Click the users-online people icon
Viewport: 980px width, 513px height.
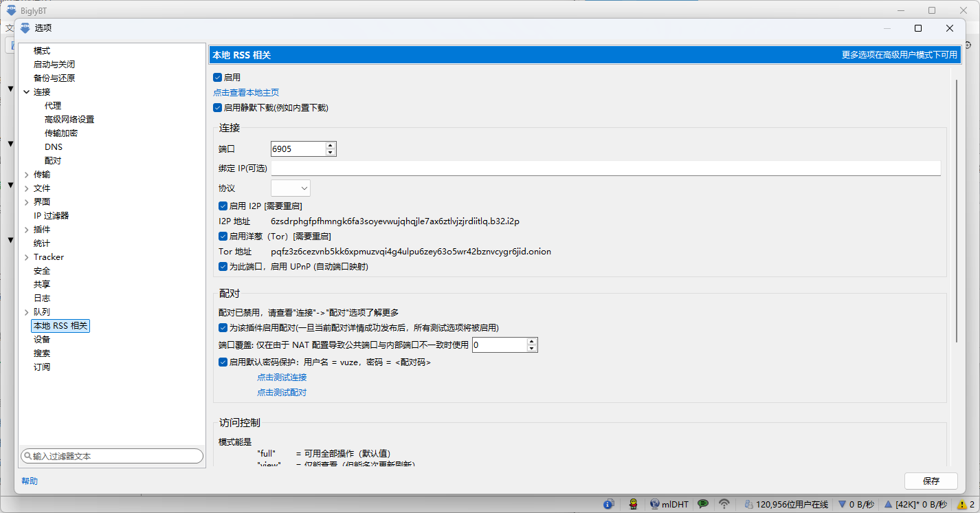[x=748, y=504]
